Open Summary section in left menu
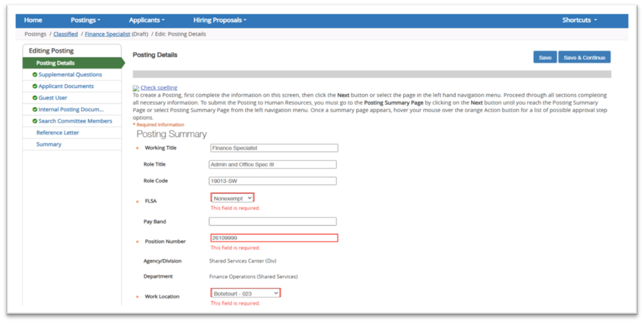This screenshot has height=323, width=644. coord(48,144)
